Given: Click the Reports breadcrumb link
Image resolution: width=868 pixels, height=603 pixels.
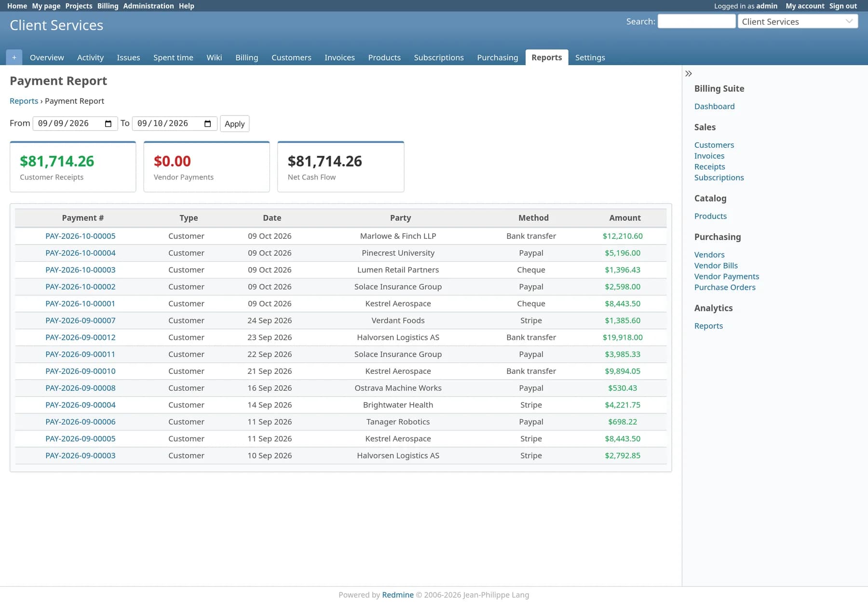Looking at the screenshot, I should pyautogui.click(x=24, y=101).
